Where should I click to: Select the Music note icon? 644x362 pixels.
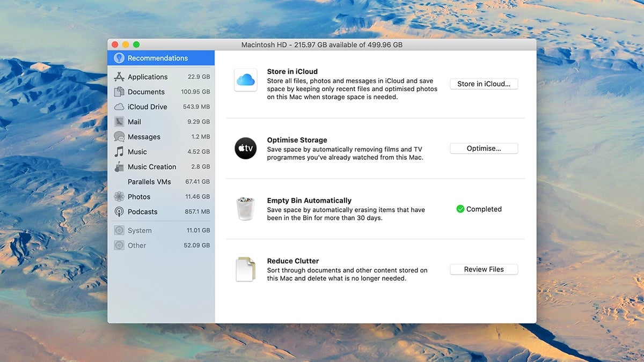coord(120,151)
